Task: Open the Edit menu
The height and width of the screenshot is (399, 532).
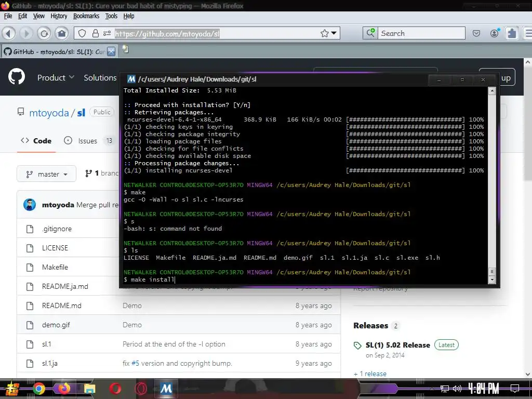Action: [x=22, y=16]
